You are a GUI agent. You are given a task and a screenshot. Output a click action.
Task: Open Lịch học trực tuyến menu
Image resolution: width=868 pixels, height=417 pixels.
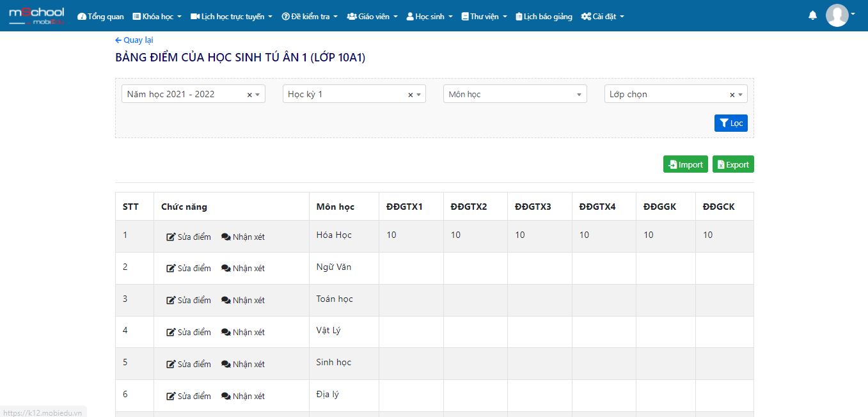pos(232,17)
